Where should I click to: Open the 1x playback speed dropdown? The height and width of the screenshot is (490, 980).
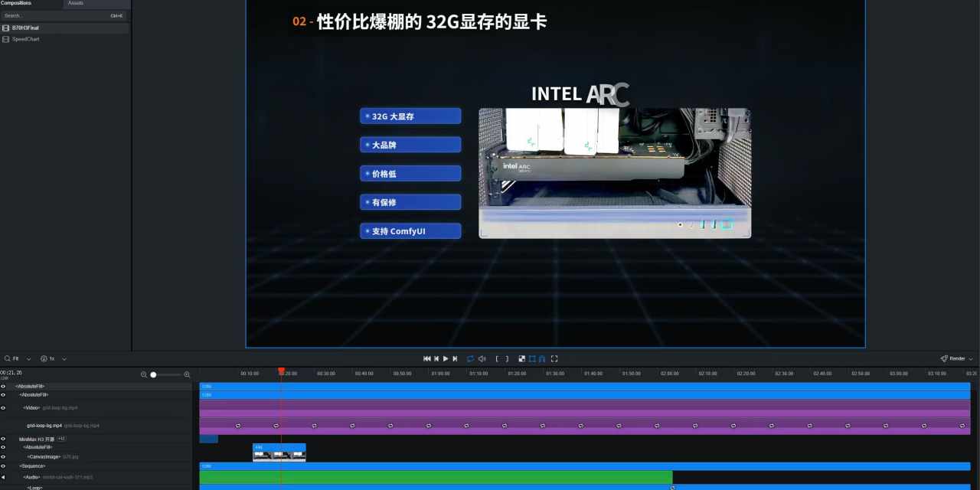pos(54,358)
